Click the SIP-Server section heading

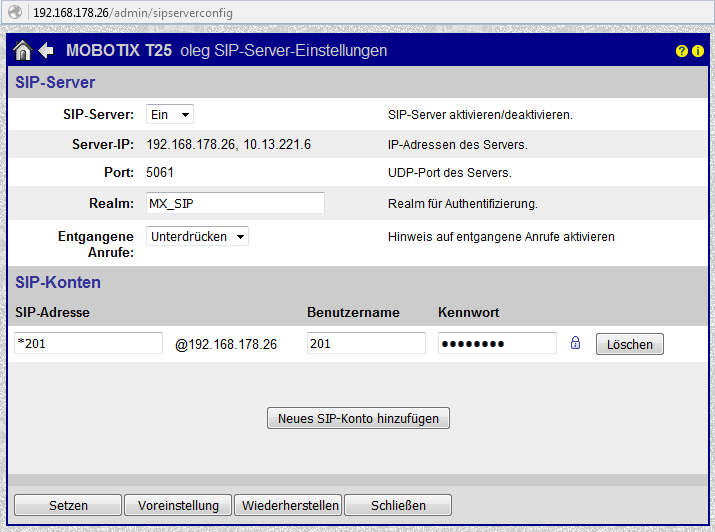pos(55,83)
